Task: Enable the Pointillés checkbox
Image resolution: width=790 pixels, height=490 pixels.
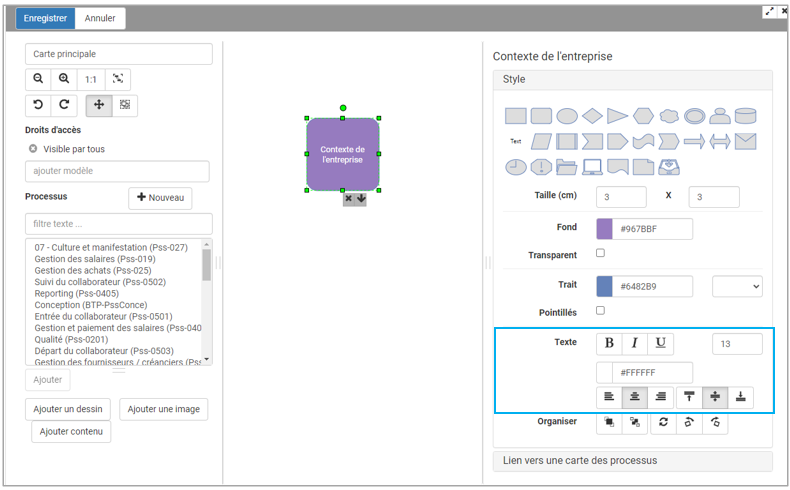Action: (x=600, y=311)
